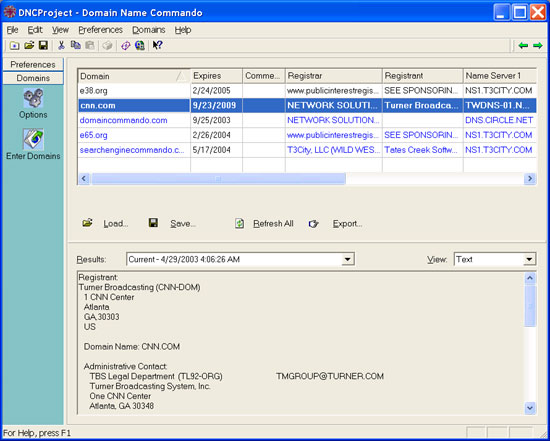Click the New project toolbar icon
This screenshot has height=441, width=550.
click(14, 46)
